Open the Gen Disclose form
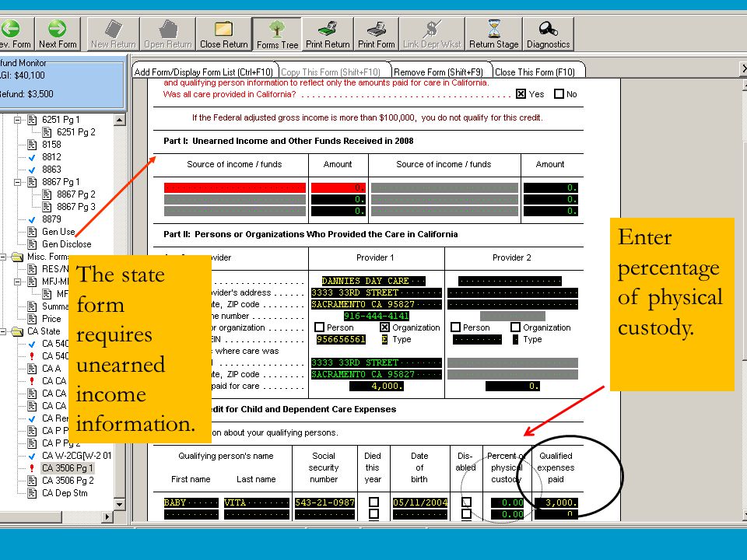747x560 pixels. 66,243
